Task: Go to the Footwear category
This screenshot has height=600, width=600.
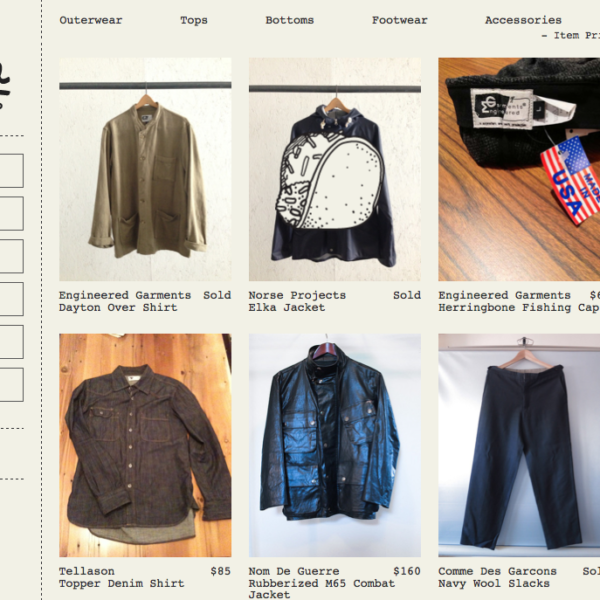Action: 399,20
